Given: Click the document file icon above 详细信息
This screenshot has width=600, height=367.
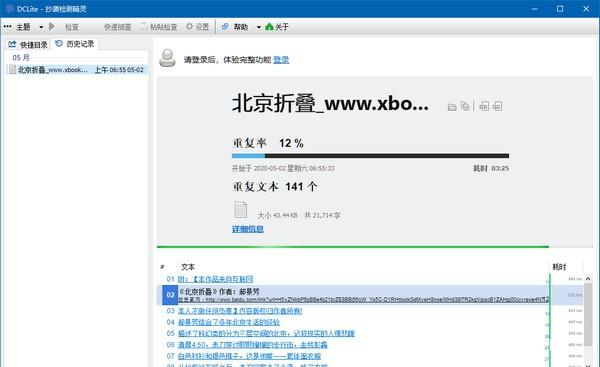Looking at the screenshot, I should point(240,210).
